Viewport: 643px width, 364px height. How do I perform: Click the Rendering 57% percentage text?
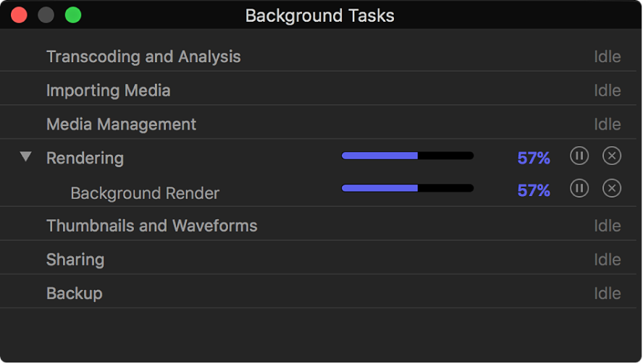point(534,158)
